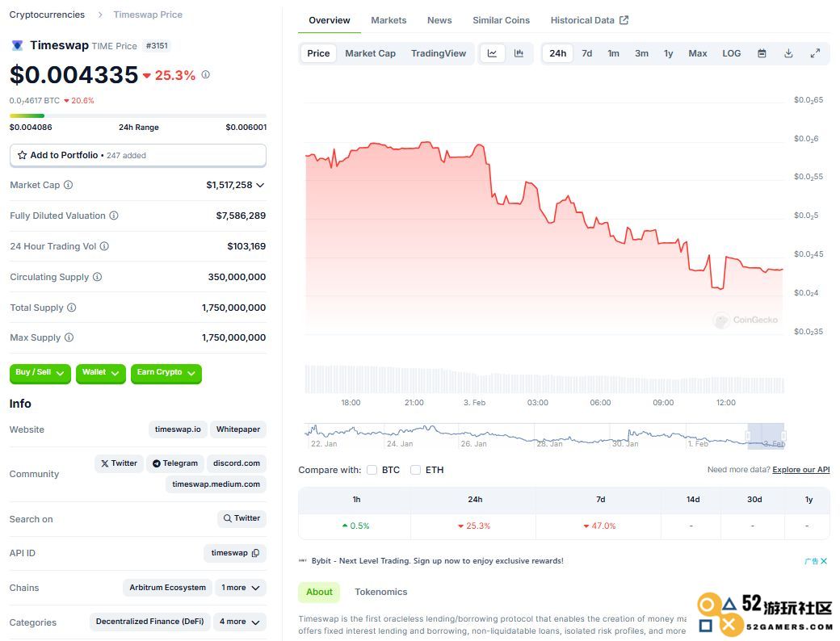
Task: Enable the ETH compare checkbox
Action: 415,470
